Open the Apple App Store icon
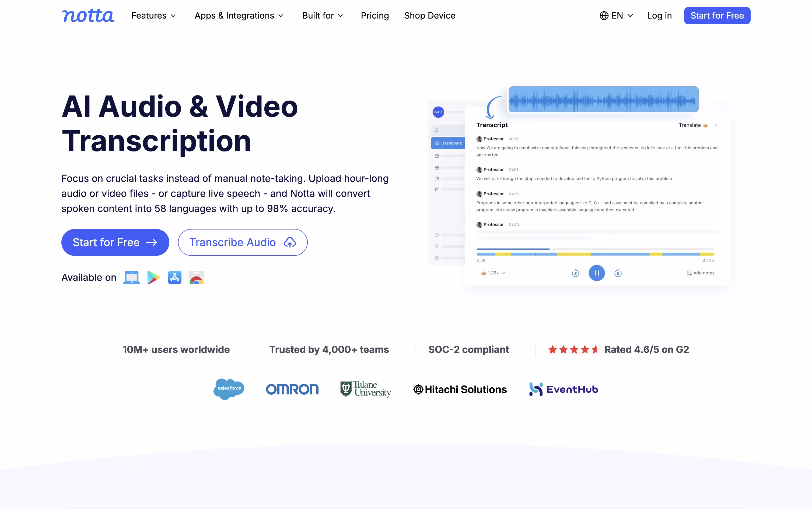The image size is (812, 509). (x=174, y=277)
